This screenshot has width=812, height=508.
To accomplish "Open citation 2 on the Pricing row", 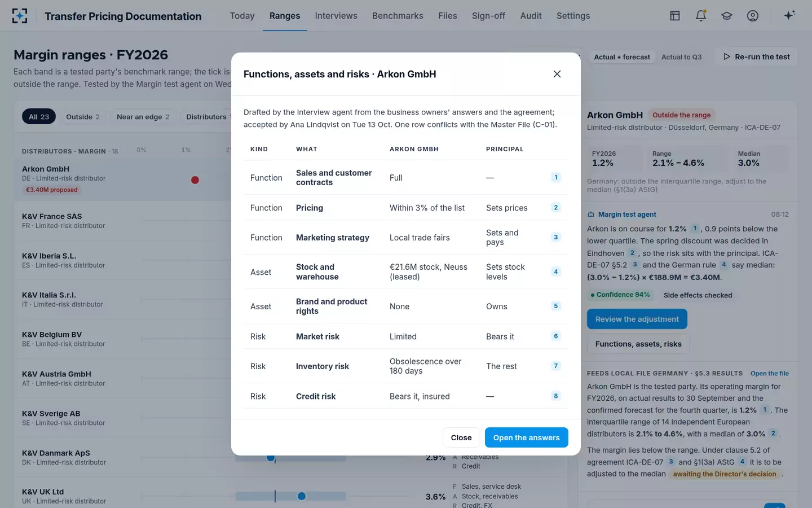I will [556, 207].
